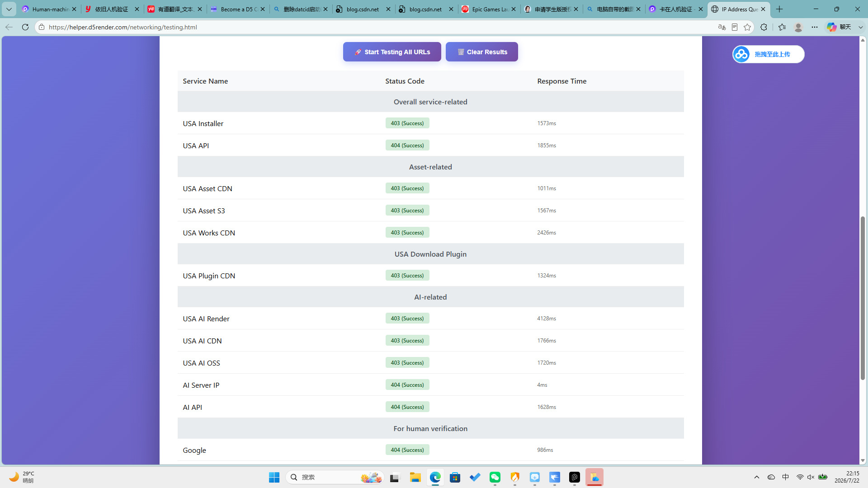Close the 卡在人机验证 tab
Screen dimensions: 868x488
pyautogui.click(x=701, y=9)
